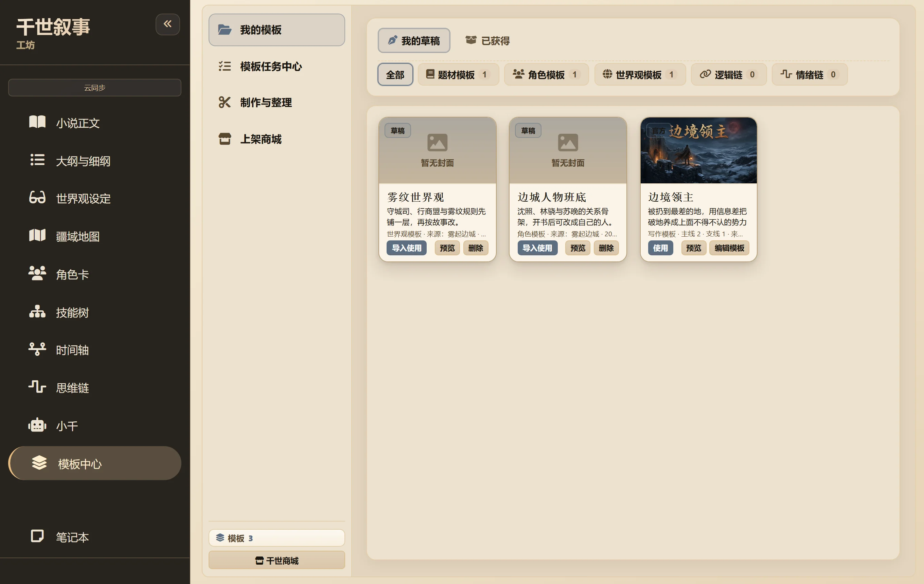
Task: Click 导入使用 on 边城人物班底 card
Action: click(537, 248)
